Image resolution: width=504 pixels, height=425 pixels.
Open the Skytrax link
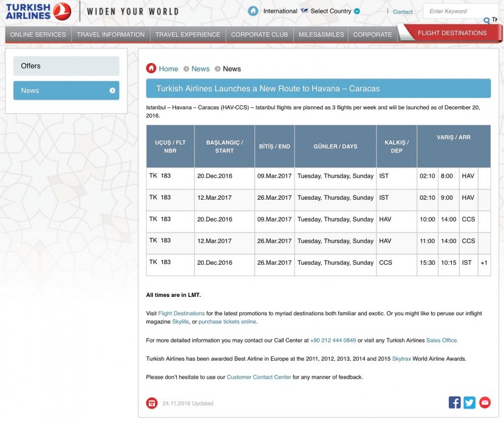pyautogui.click(x=401, y=359)
